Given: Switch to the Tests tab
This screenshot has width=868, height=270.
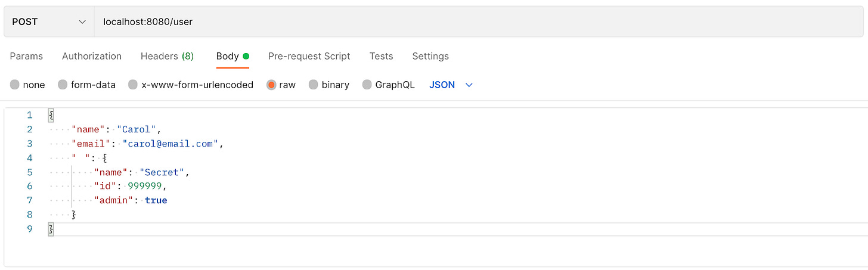Looking at the screenshot, I should point(381,56).
